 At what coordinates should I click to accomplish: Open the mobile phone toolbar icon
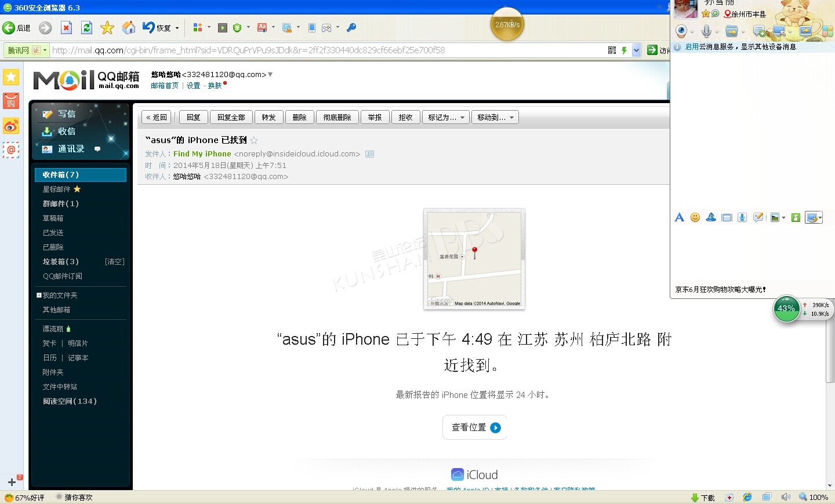click(312, 28)
